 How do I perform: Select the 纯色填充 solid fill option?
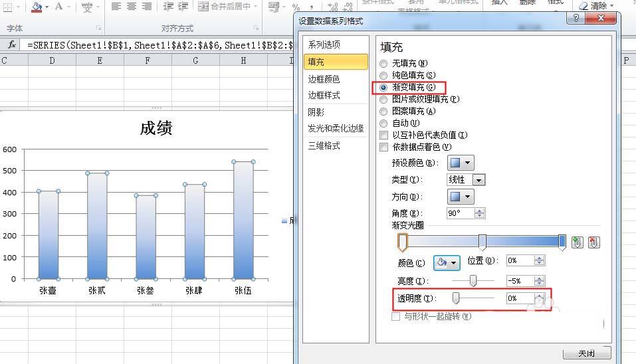click(383, 76)
